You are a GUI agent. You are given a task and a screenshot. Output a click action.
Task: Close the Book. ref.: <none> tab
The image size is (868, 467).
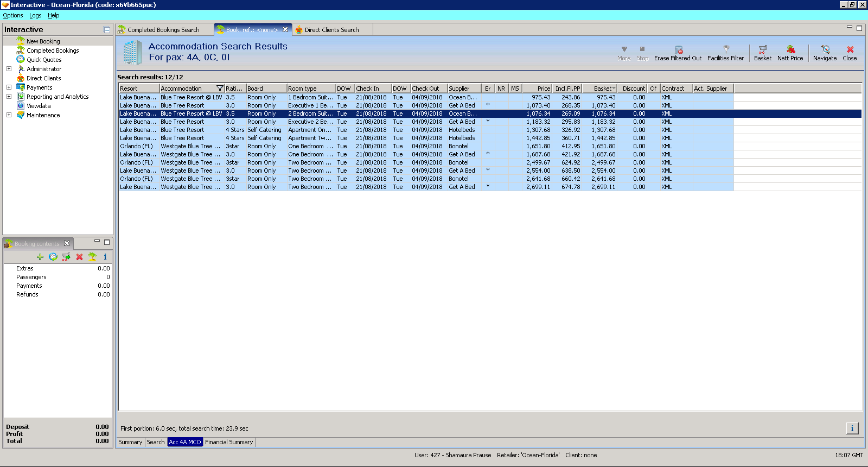tap(285, 30)
